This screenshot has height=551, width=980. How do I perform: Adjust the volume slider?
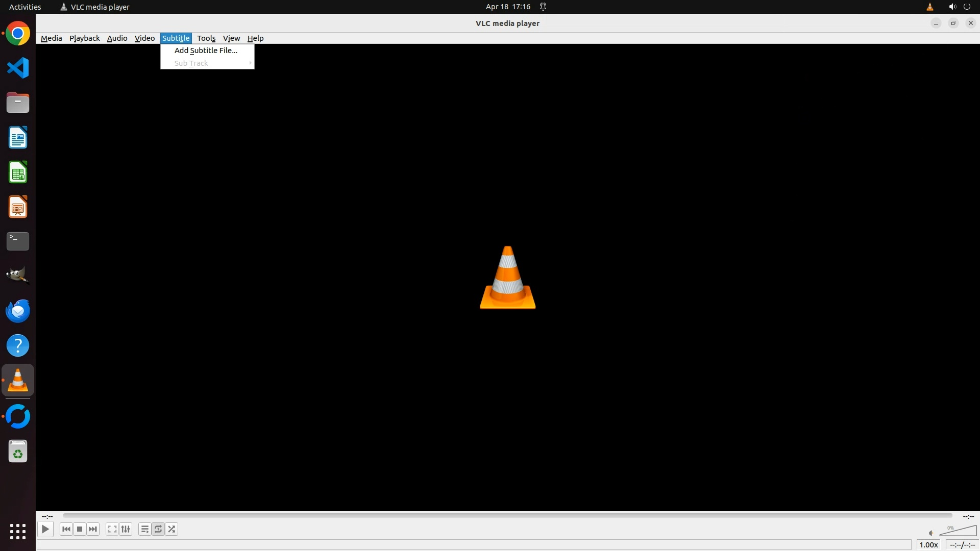tap(959, 531)
